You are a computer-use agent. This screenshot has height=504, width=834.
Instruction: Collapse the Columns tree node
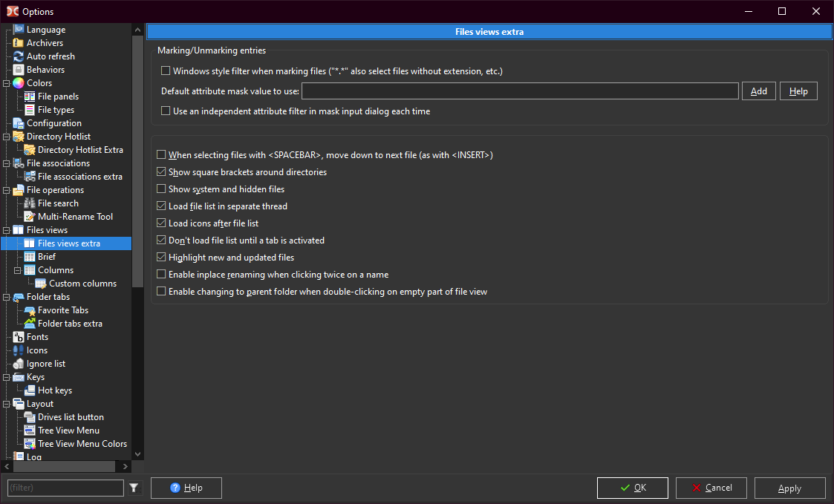pos(18,270)
